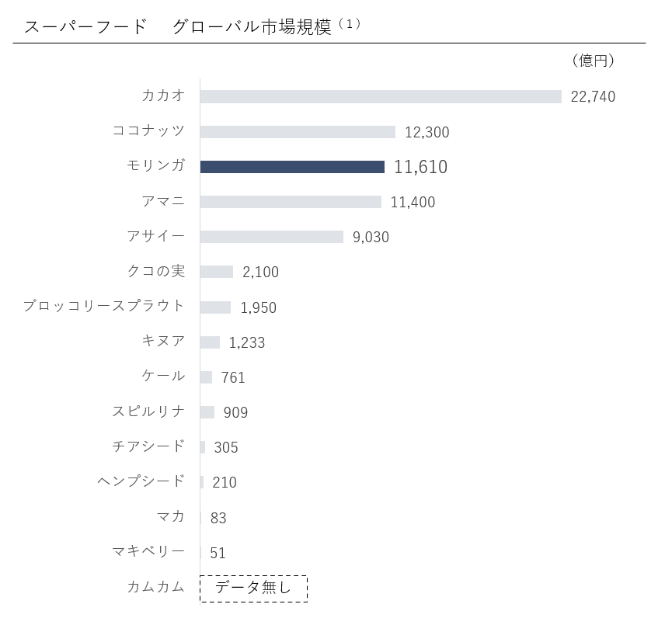The width and height of the screenshot is (672, 618).
Task: Click the マキベリー value 51
Action: pyautogui.click(x=218, y=554)
